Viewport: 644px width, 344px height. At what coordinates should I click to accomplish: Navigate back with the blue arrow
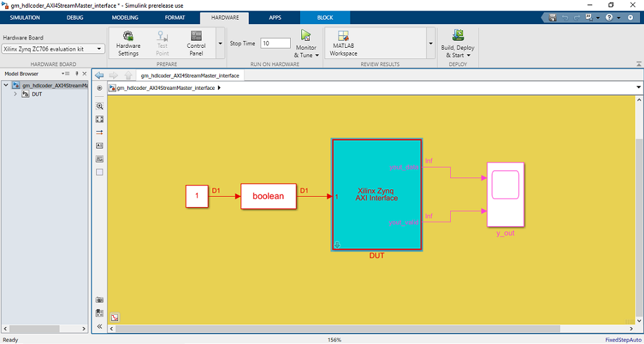[99, 75]
